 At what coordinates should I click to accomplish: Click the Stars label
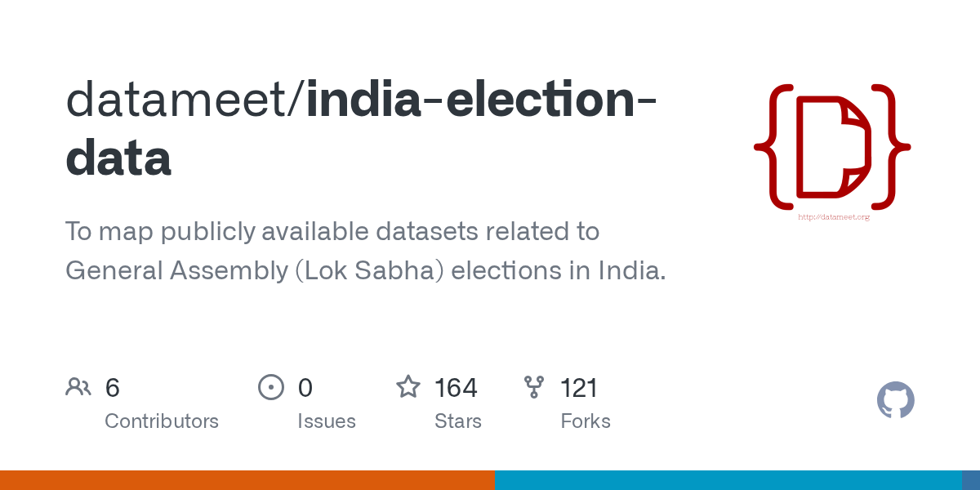458,421
